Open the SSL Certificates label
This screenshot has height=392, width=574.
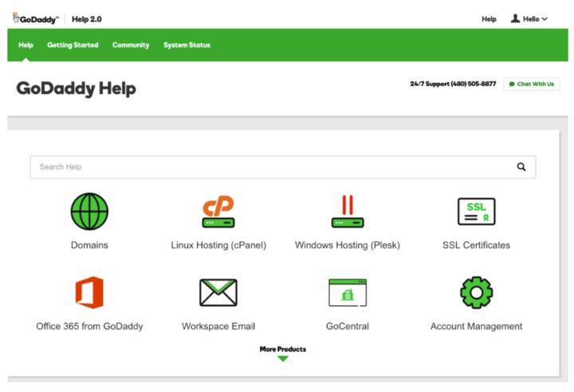point(476,245)
